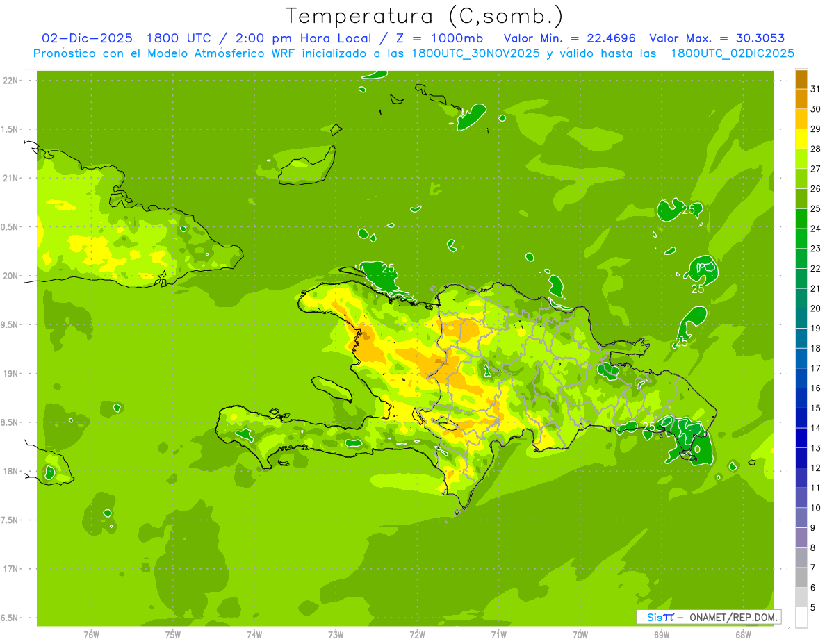The height and width of the screenshot is (644, 834).
Task: Select the "Valor Min. = 22.4696" value
Action: pos(569,38)
